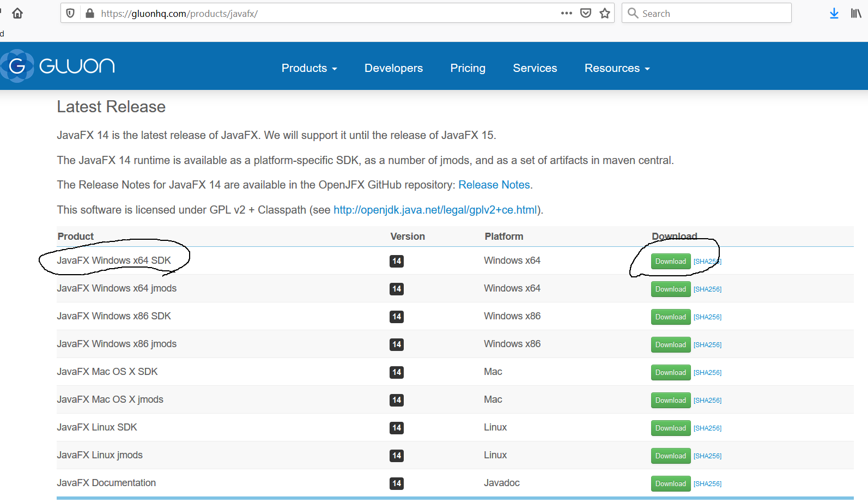
Task: Click the Javadoc platform cell
Action: (502, 483)
